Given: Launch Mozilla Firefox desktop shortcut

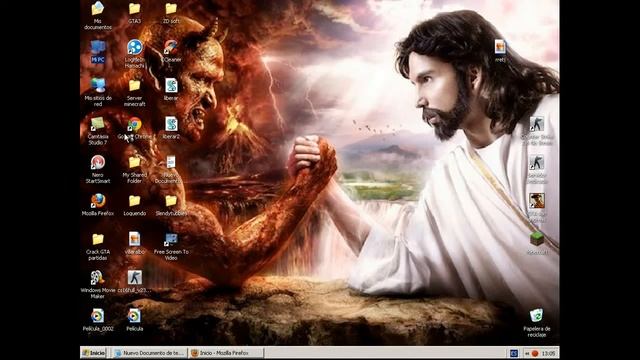Looking at the screenshot, I should click(x=98, y=205).
